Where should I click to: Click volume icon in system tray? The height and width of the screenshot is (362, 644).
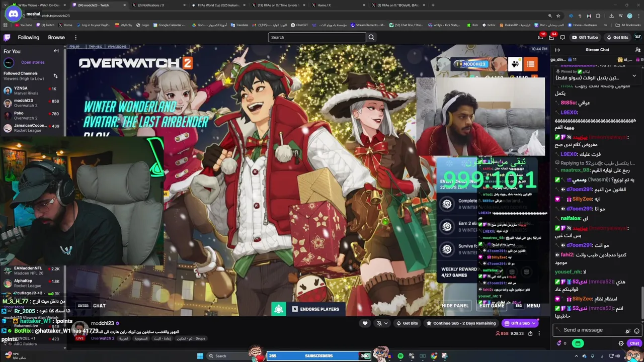618,356
